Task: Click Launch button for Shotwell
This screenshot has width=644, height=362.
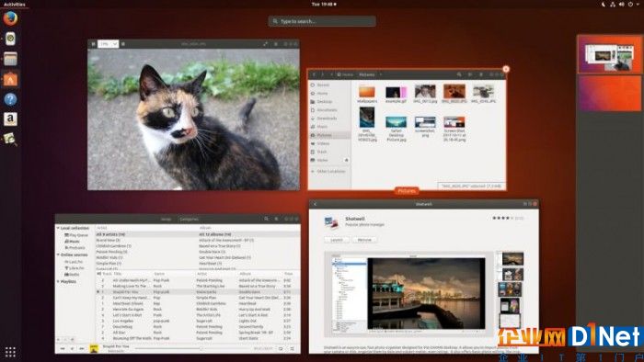Action: pyautogui.click(x=337, y=240)
